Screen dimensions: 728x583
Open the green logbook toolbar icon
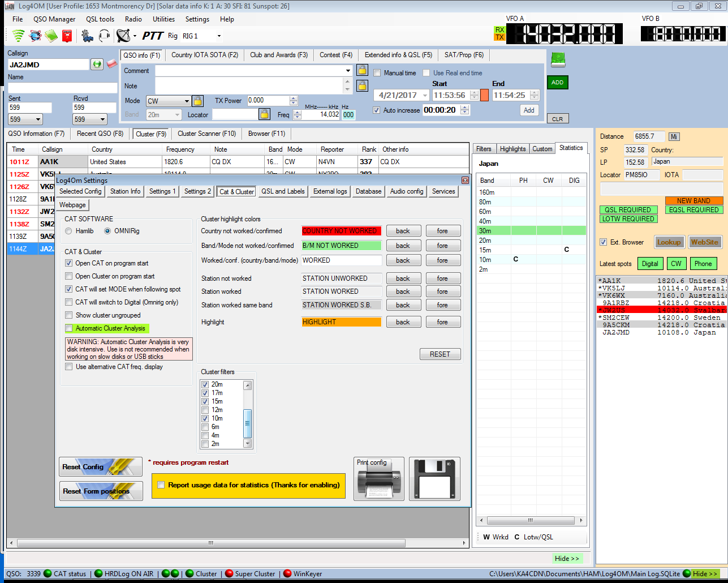tap(51, 36)
